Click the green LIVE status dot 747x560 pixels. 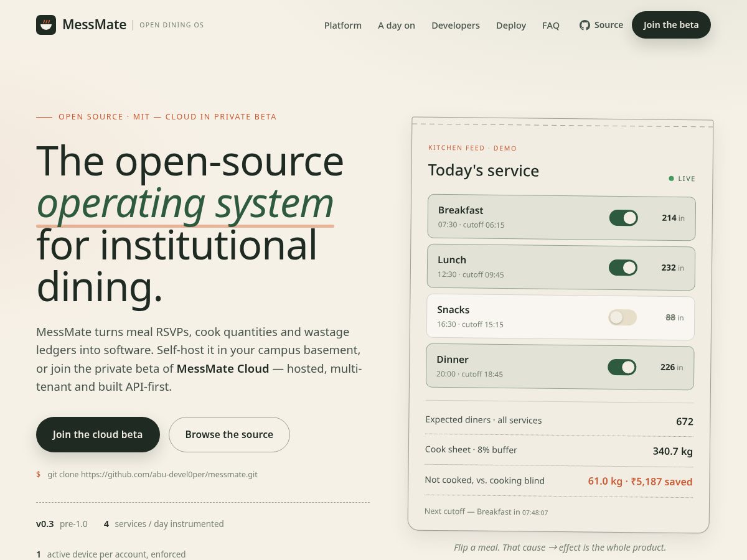point(671,179)
